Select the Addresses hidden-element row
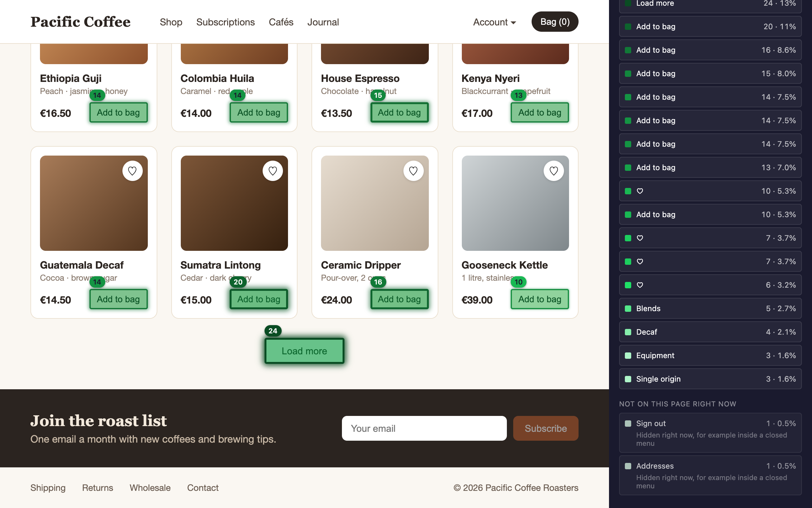This screenshot has height=508, width=812. pos(710,475)
